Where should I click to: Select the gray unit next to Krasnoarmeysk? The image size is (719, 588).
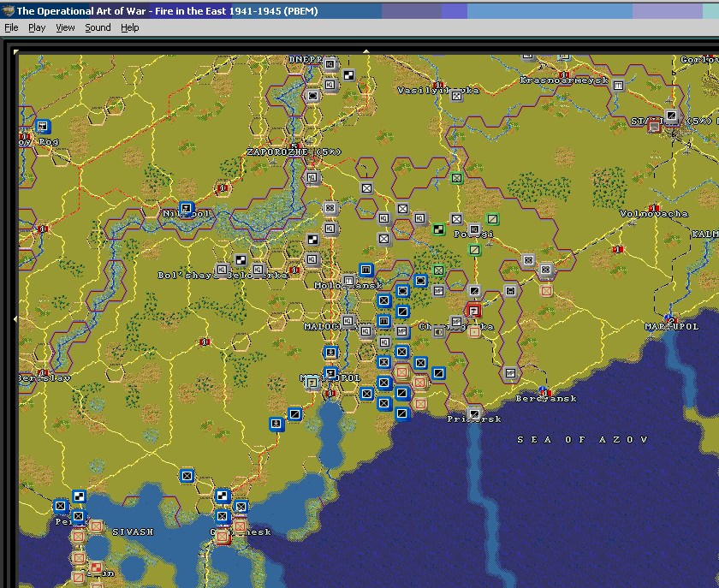tap(619, 86)
